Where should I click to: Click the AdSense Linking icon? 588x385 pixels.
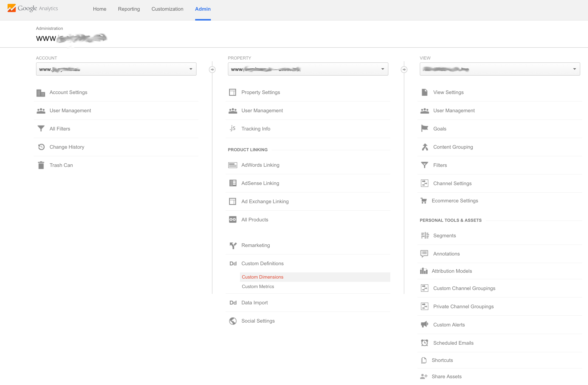coord(233,183)
